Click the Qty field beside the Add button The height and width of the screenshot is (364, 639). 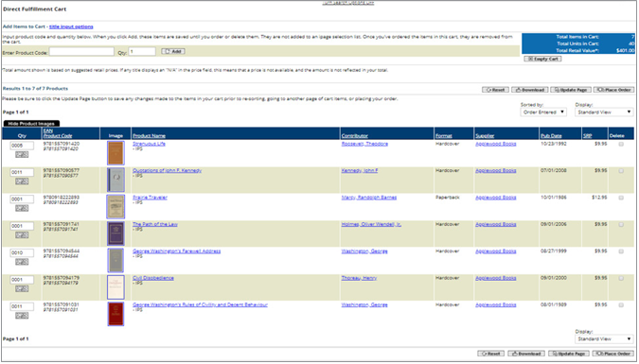[x=142, y=52]
